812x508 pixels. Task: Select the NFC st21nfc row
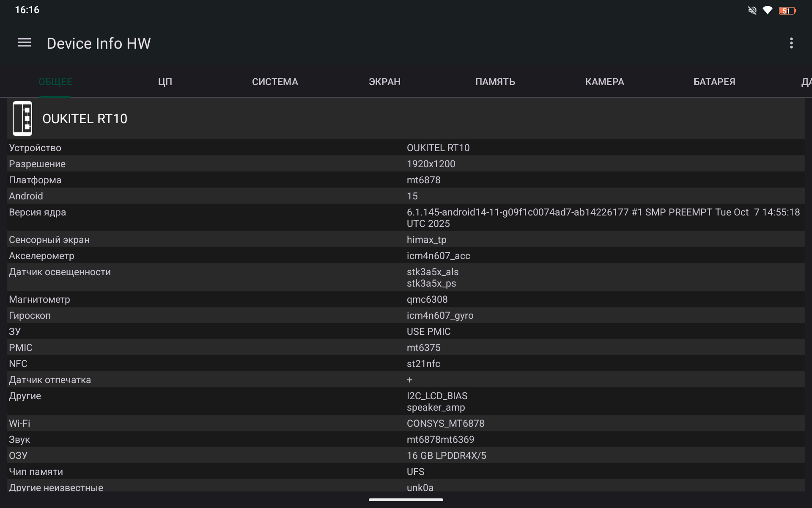coord(406,364)
